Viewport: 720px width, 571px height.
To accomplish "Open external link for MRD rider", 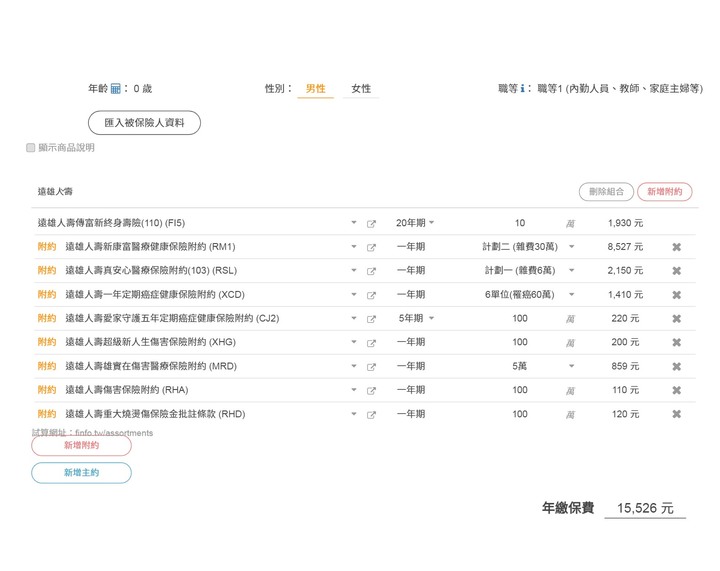I will point(371,367).
